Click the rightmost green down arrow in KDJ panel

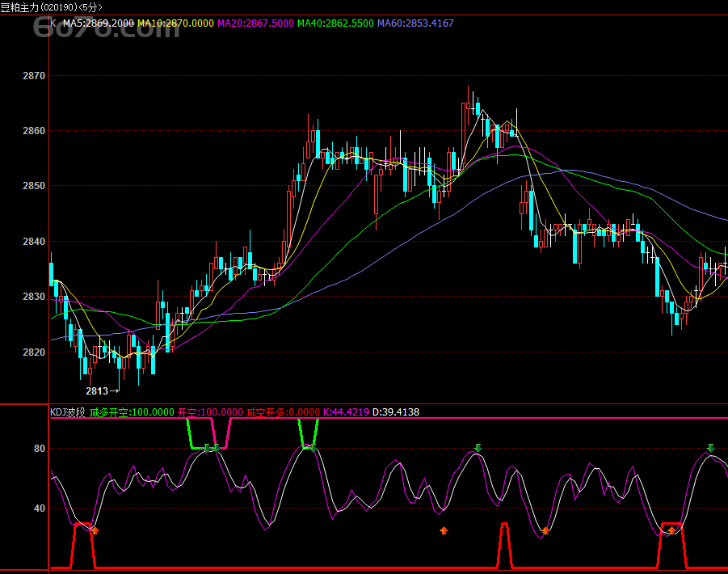click(x=711, y=448)
